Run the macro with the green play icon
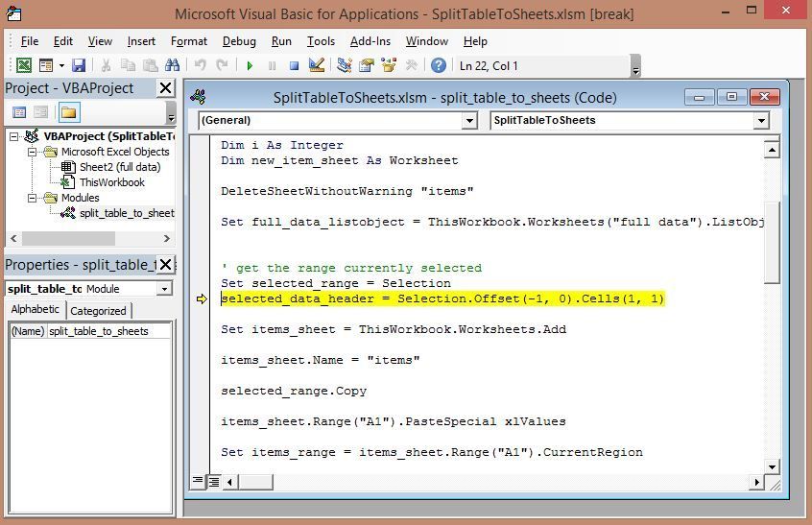812x525 pixels. coord(250,66)
